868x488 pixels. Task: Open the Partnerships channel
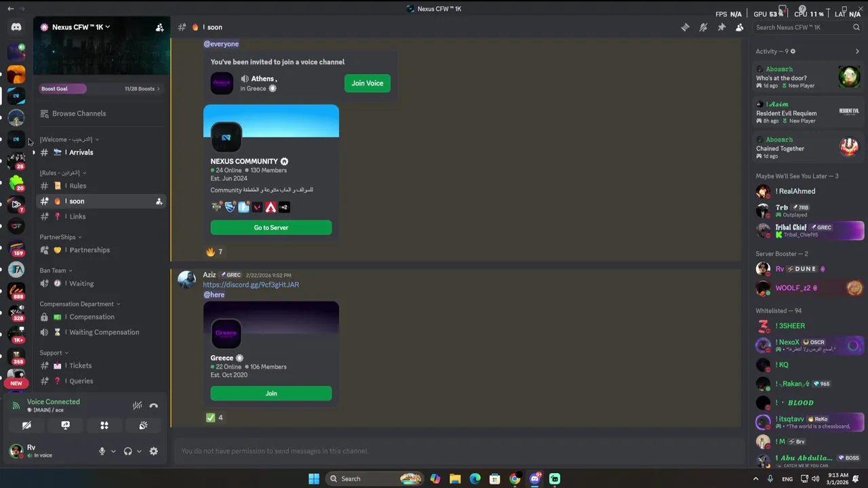(100, 250)
